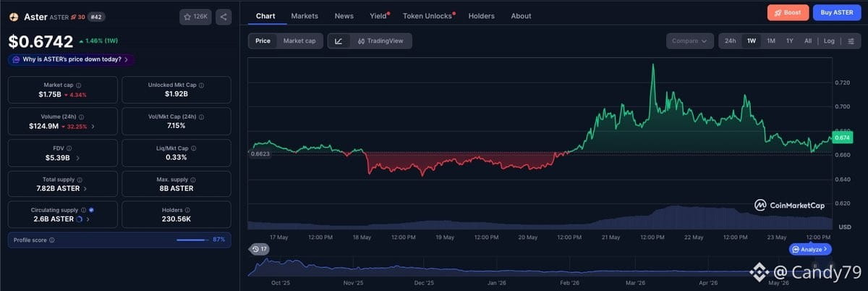This screenshot has width=868, height=291.
Task: Click the Market cap info icon
Action: coord(80,85)
